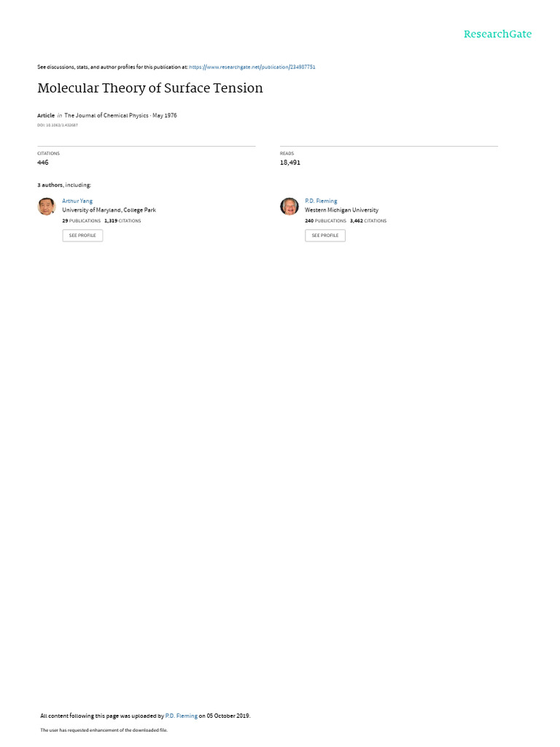The width and height of the screenshot is (560, 747).
Task: Click the 'requested enhancement' footer note
Action: pyautogui.click(x=104, y=729)
